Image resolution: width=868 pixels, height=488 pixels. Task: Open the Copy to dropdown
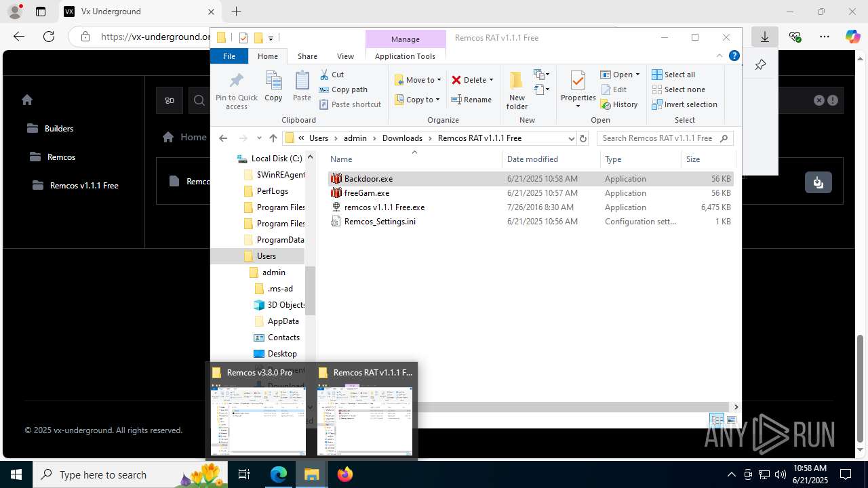click(x=418, y=100)
